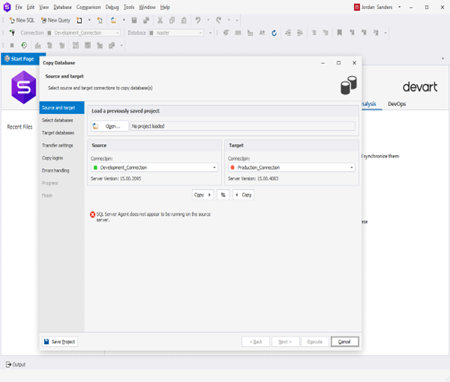Click the Output panel label at the bottom
450x382 pixels.
[x=19, y=365]
